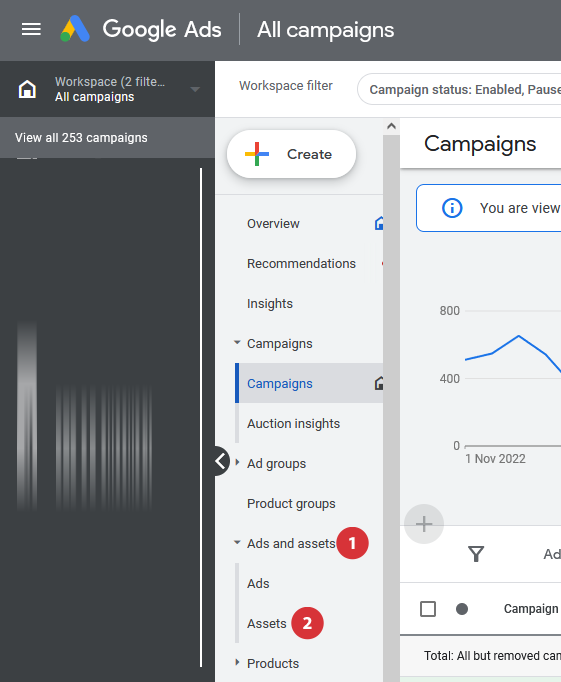Collapse the side panel with arrow button
The image size is (561, 682).
tap(221, 461)
